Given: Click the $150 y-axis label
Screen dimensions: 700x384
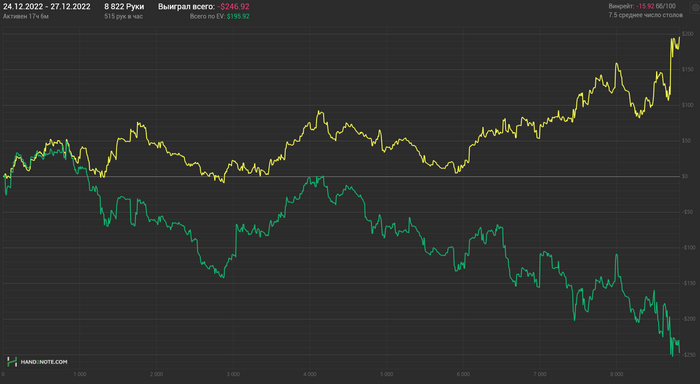Looking at the screenshot, I should click(x=688, y=70).
